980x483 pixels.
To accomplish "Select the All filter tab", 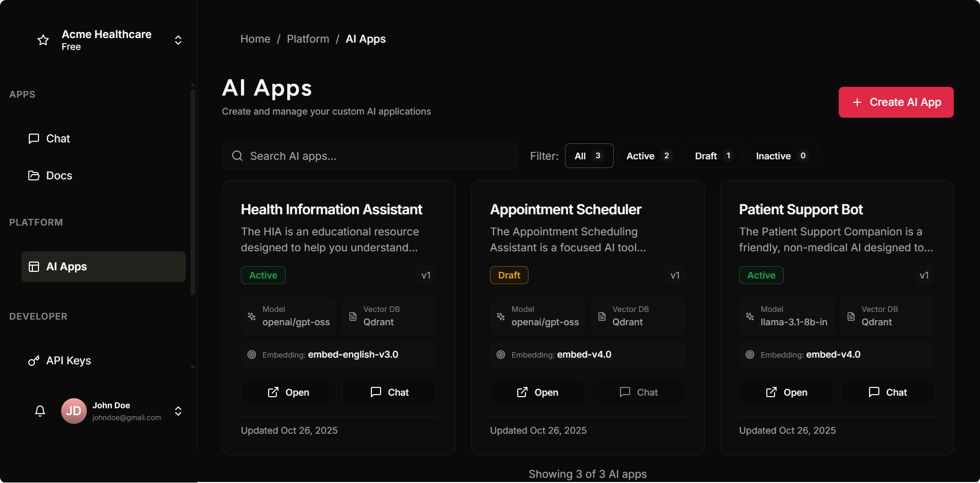I will [x=589, y=156].
